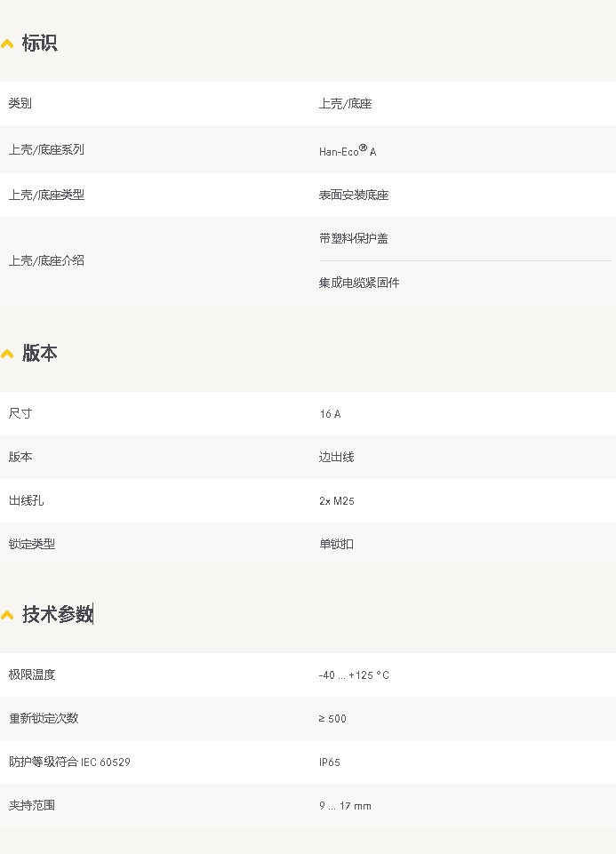
Task: Click the 技术参数 section heading
Action: (x=57, y=614)
